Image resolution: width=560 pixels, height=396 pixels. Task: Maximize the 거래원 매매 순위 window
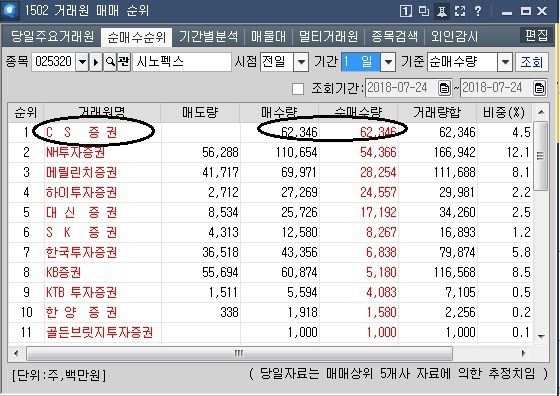[525, 11]
